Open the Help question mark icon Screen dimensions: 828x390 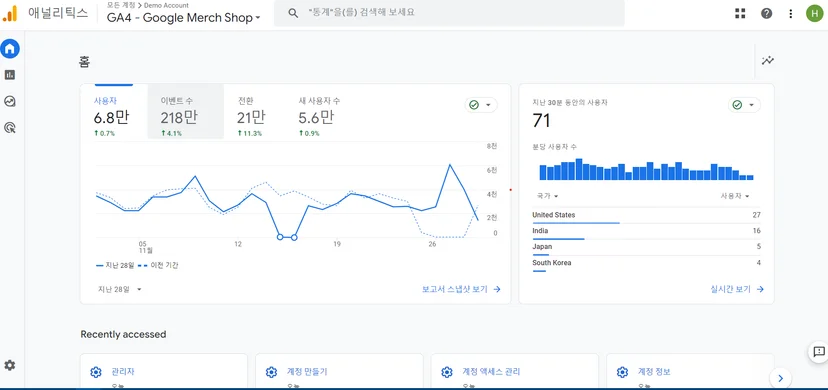766,14
